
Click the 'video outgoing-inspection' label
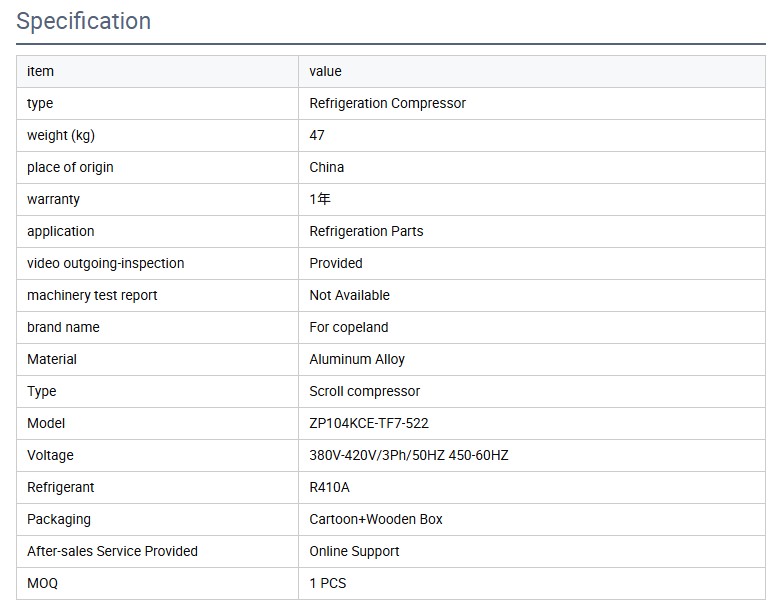pos(105,263)
